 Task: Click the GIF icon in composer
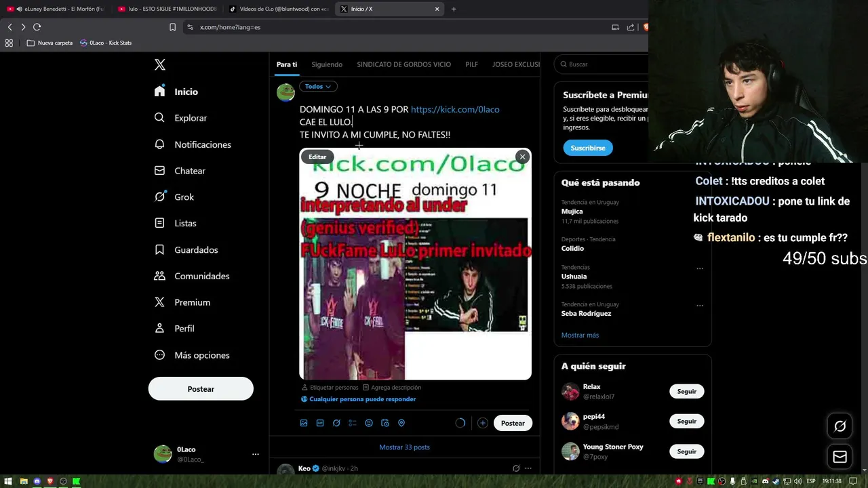click(320, 423)
